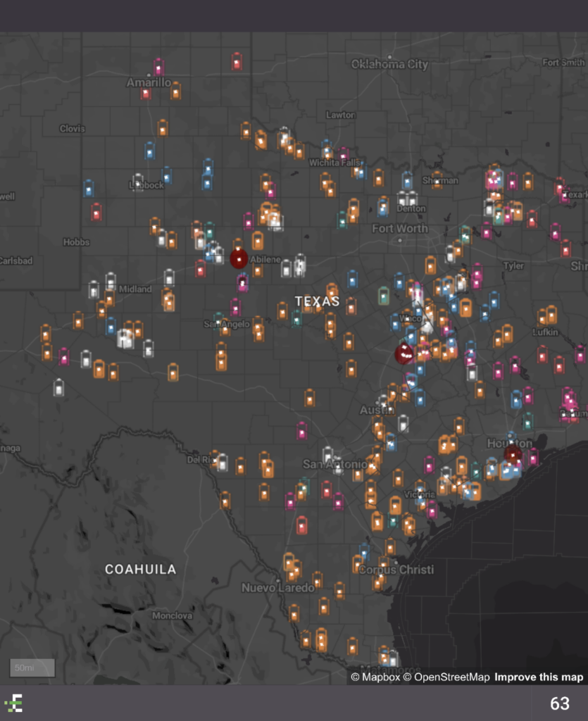Screen dimensions: 588x721
Task: Open the dark red circle marker south of Waco
Action: [x=404, y=353]
